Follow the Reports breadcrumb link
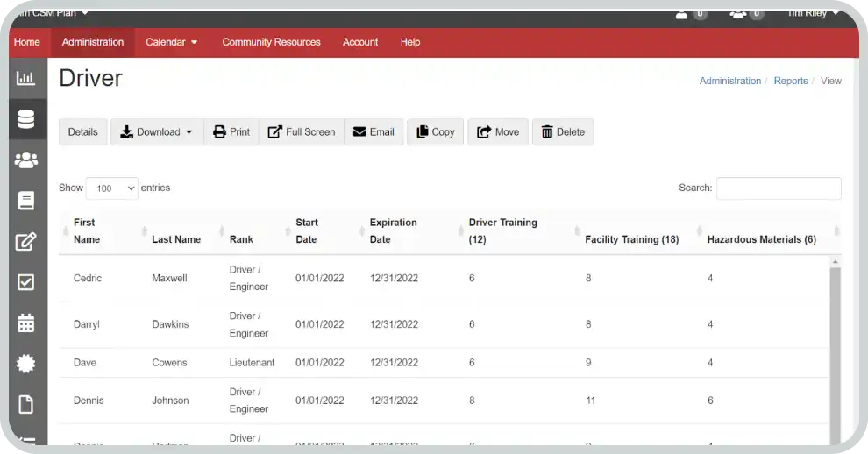 (x=790, y=81)
